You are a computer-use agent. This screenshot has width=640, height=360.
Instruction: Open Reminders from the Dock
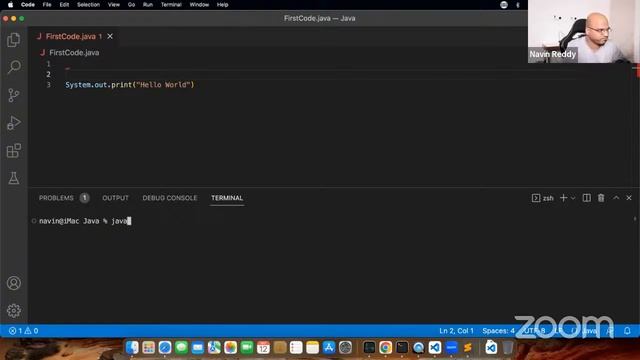coord(296,348)
